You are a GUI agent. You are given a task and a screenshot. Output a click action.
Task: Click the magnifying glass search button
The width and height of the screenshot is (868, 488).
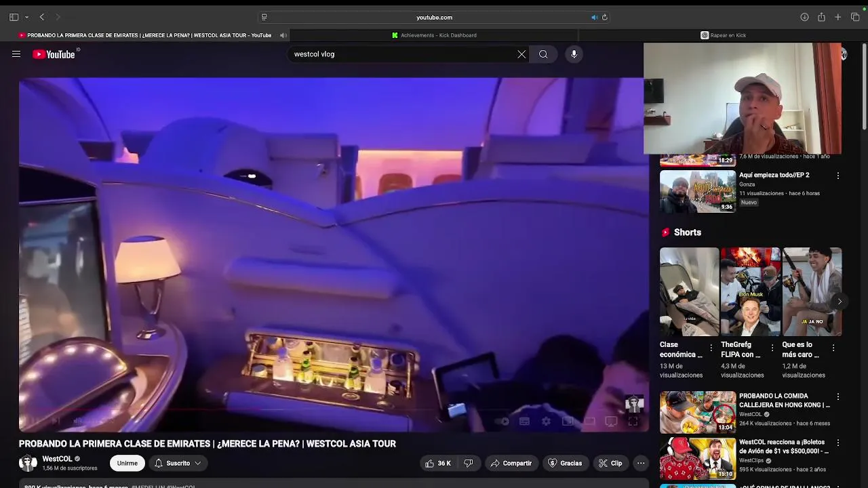pos(543,54)
